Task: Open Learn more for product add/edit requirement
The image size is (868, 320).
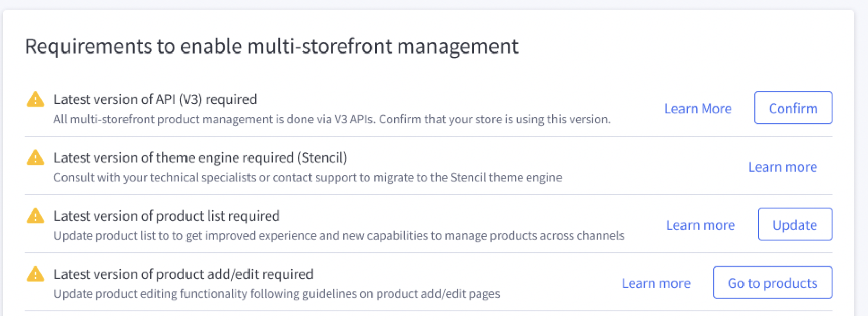Action: (x=655, y=283)
